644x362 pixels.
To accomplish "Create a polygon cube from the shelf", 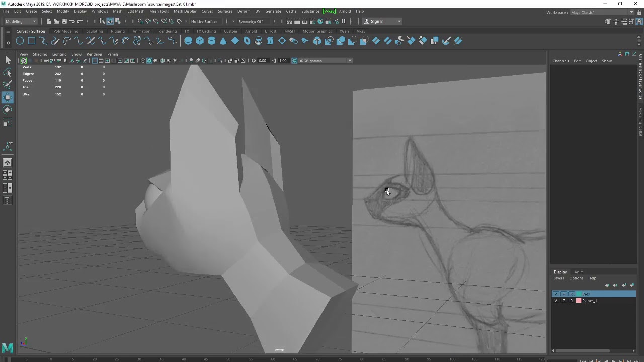I will pyautogui.click(x=200, y=41).
